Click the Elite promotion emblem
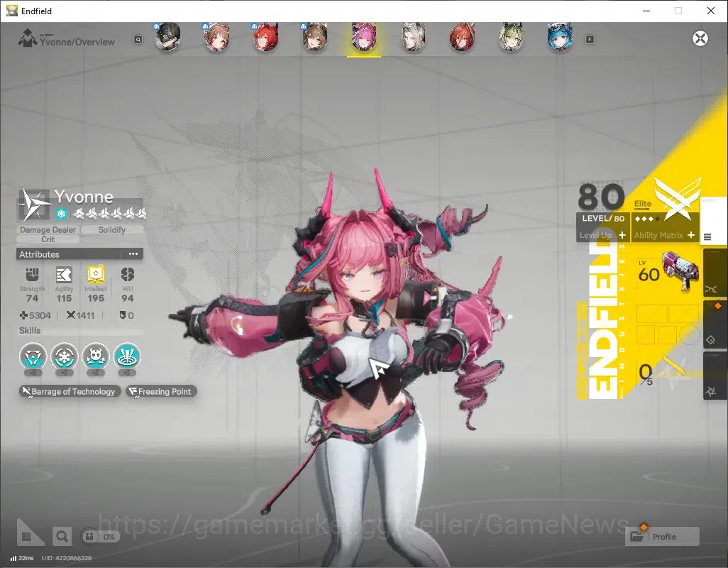728x568 pixels. [x=677, y=198]
